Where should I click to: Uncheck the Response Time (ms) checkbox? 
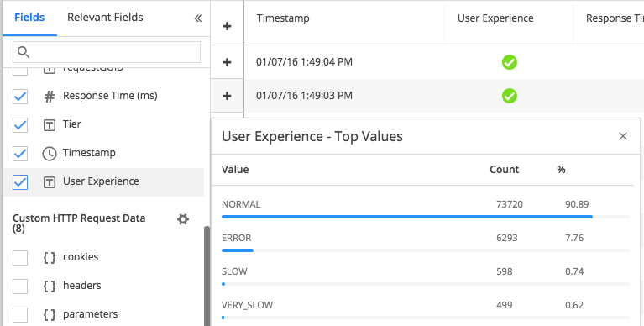pos(20,97)
